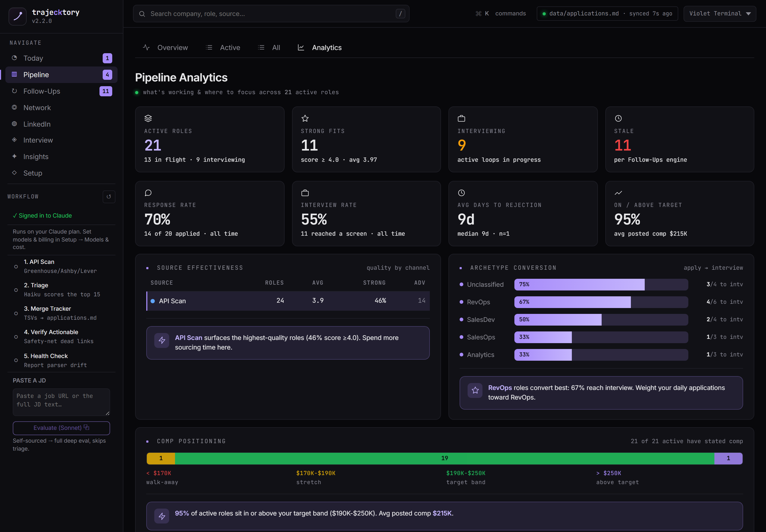Click the Evaluate (Sonnet) button
Image resolution: width=766 pixels, height=532 pixels.
pos(61,428)
